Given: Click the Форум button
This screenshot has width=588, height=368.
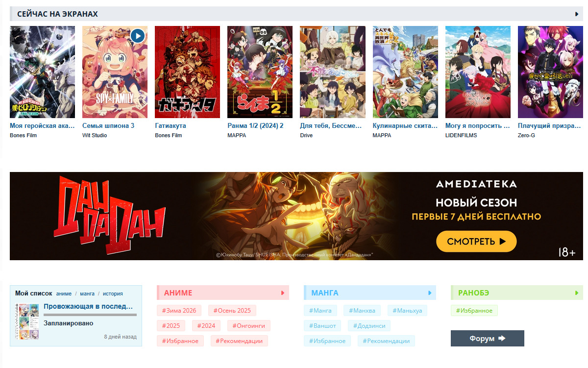Looking at the screenshot, I should tap(488, 339).
